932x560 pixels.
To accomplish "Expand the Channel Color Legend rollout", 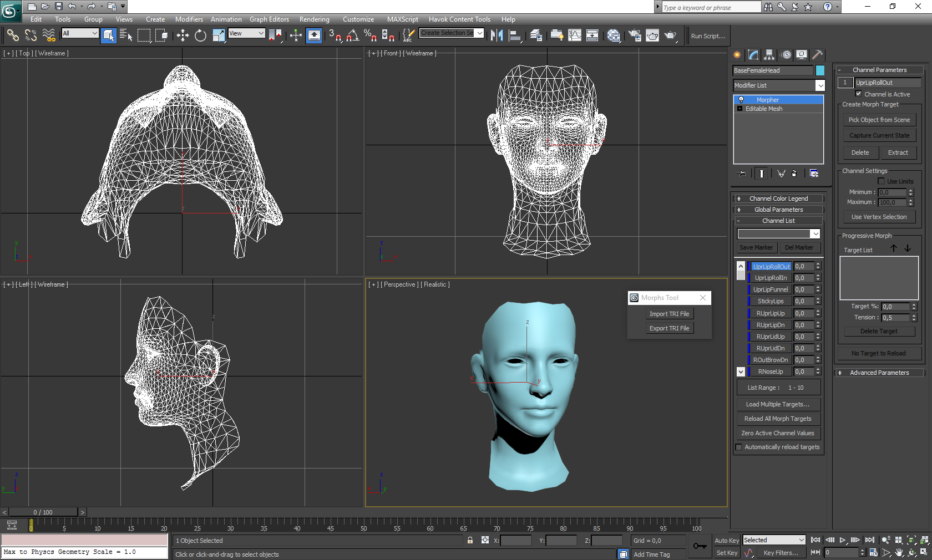I will (x=778, y=198).
